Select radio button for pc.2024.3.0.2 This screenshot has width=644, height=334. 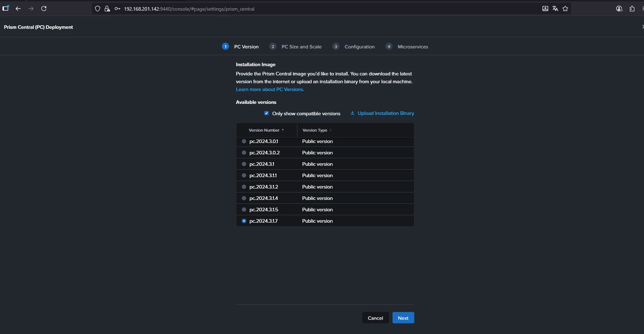point(244,153)
